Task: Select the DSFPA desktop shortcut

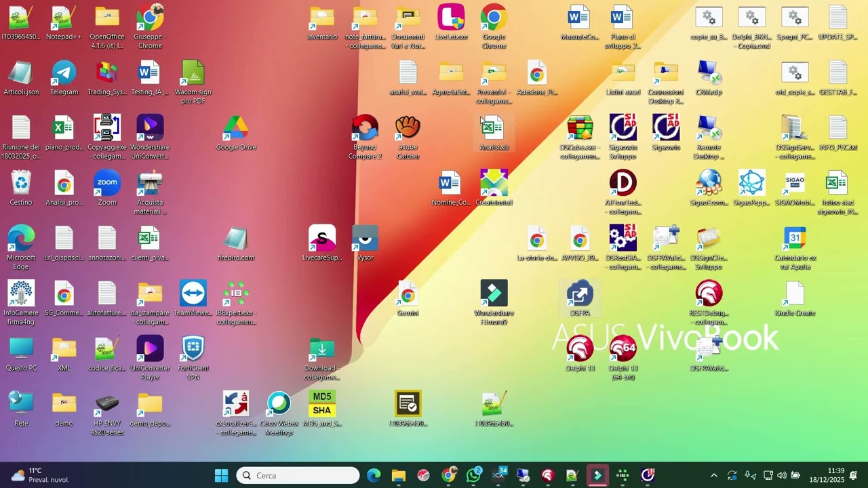Action: [580, 299]
